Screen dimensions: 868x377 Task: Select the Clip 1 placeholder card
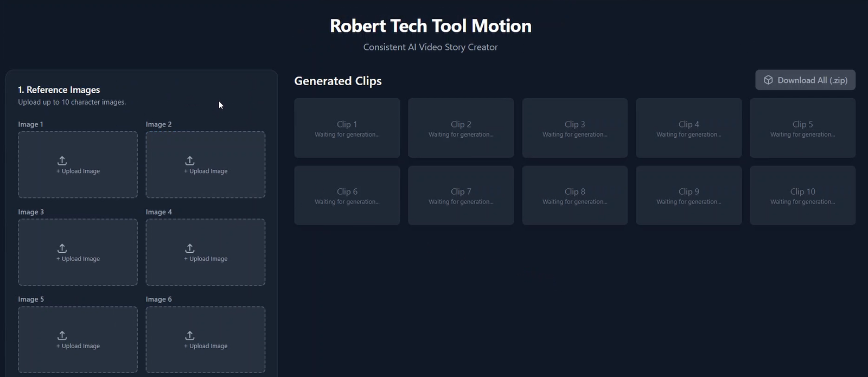(x=347, y=128)
